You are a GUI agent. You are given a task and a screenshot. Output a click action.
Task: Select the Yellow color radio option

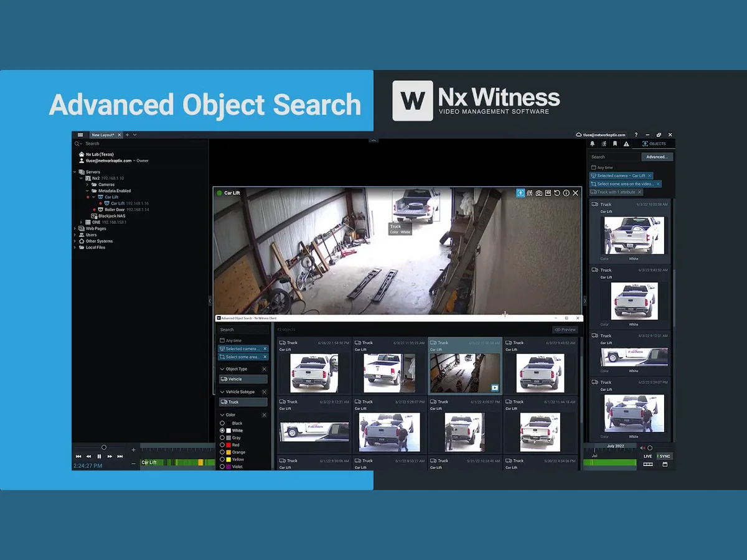(223, 459)
